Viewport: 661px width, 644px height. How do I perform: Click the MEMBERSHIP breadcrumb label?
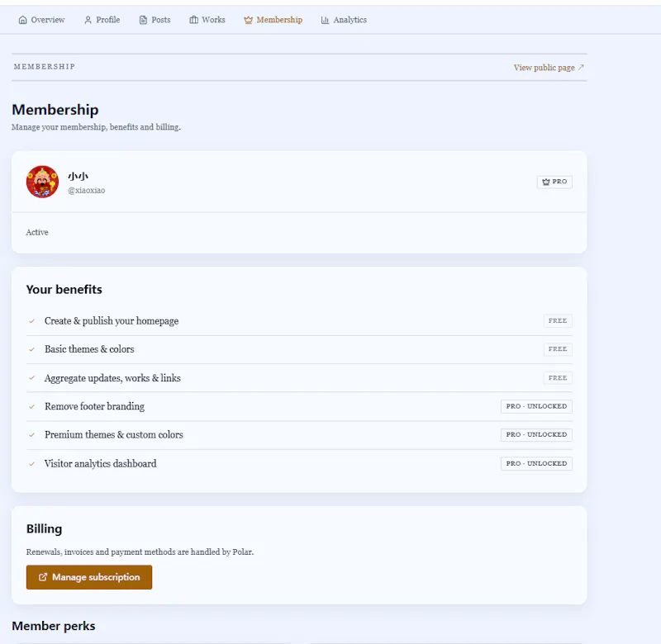[45, 67]
